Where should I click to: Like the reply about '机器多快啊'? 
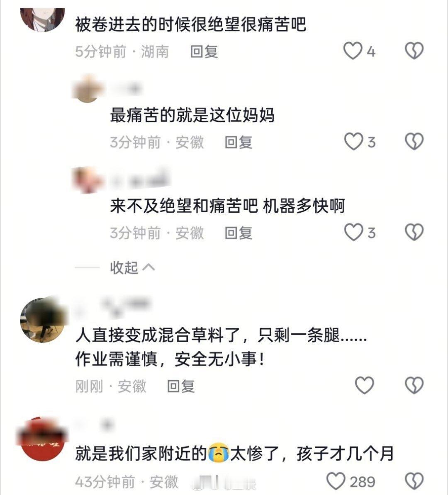pos(353,232)
